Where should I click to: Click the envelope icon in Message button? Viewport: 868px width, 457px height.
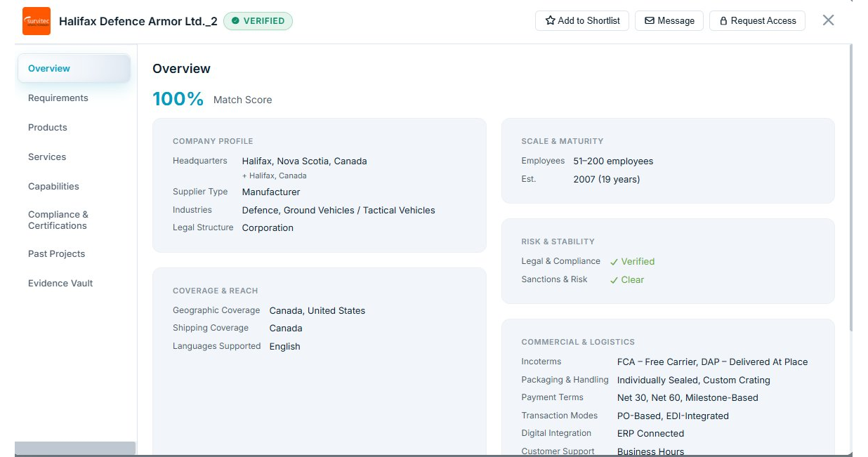(650, 21)
